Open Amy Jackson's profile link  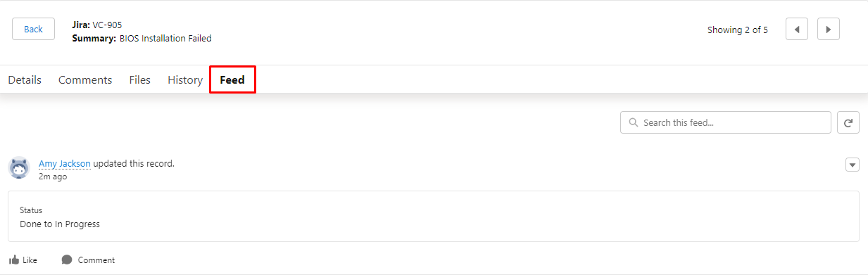(65, 163)
